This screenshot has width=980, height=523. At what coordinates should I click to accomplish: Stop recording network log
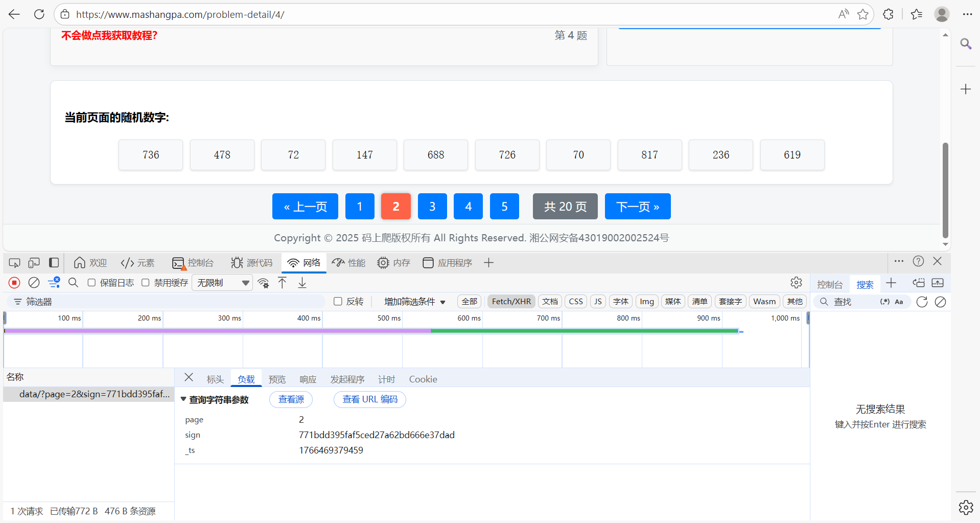[14, 282]
